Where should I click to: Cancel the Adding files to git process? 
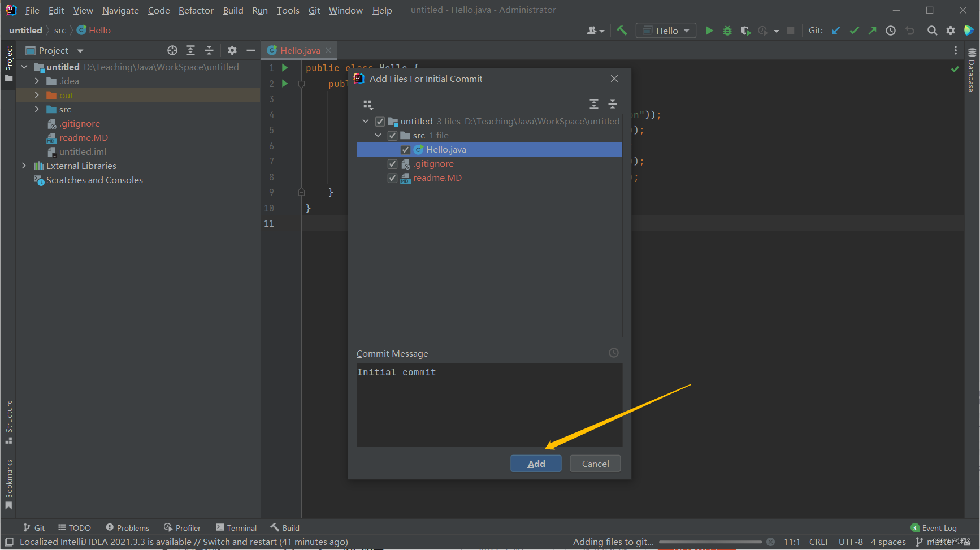(770, 542)
